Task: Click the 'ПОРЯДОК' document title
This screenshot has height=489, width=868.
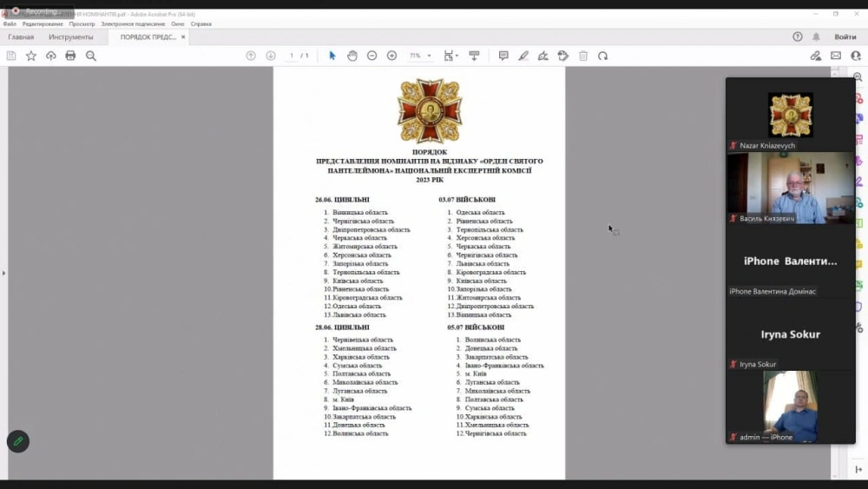Action: point(430,152)
